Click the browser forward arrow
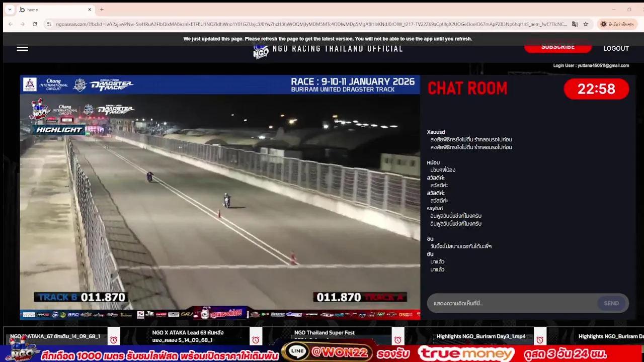Image resolution: width=644 pixels, height=362 pixels. point(23,24)
